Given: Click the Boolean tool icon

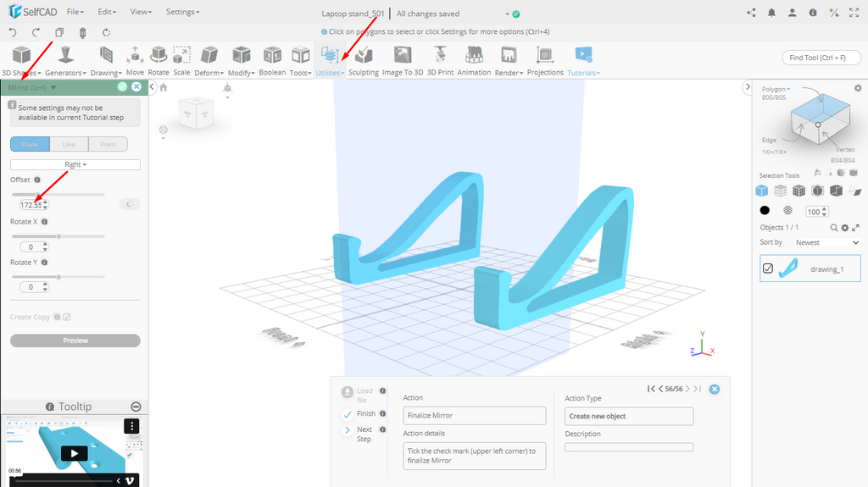Looking at the screenshot, I should (272, 60).
